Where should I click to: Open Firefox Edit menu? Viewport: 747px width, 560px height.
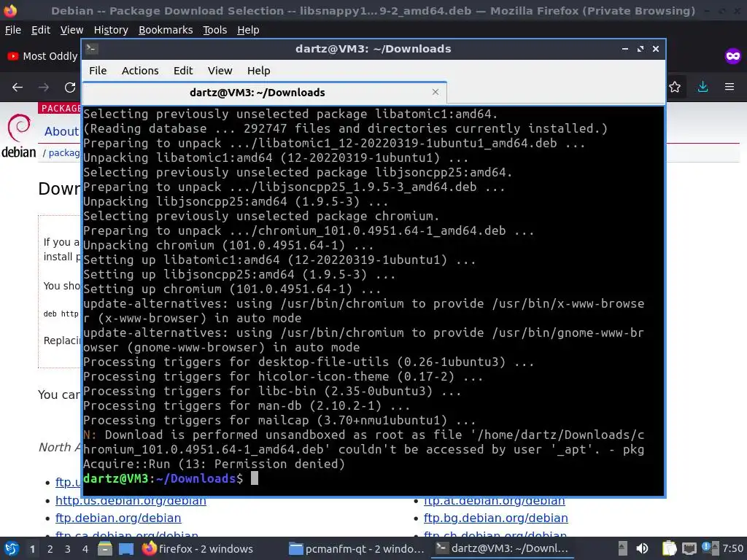(41, 30)
